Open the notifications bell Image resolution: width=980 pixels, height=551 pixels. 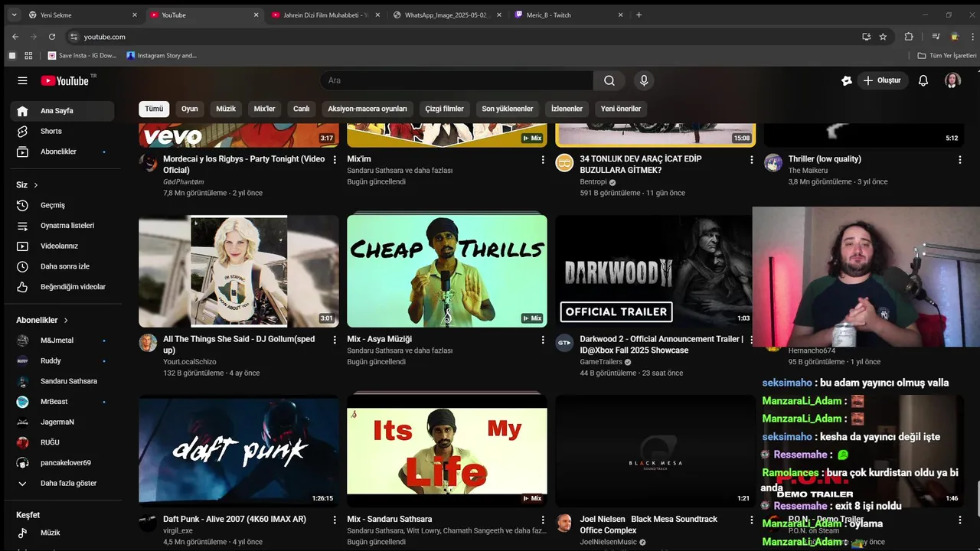click(923, 80)
